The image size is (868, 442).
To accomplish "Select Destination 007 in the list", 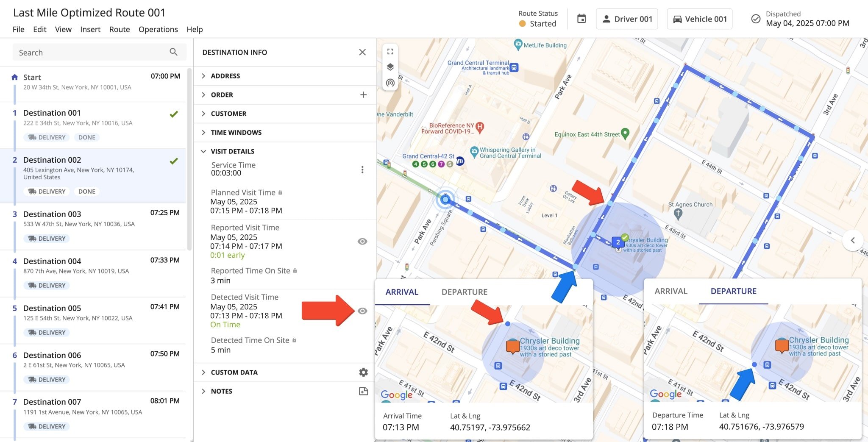I will (x=93, y=415).
